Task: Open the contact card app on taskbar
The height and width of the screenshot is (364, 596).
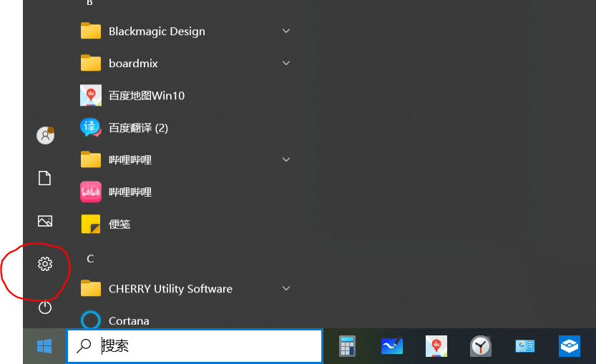Action: [525, 346]
